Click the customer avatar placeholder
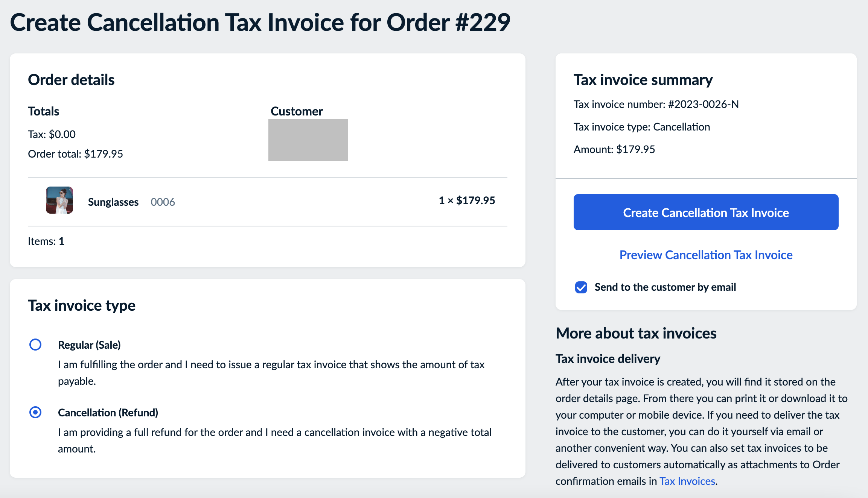Screen dimensions: 868x498 pyautogui.click(x=308, y=140)
